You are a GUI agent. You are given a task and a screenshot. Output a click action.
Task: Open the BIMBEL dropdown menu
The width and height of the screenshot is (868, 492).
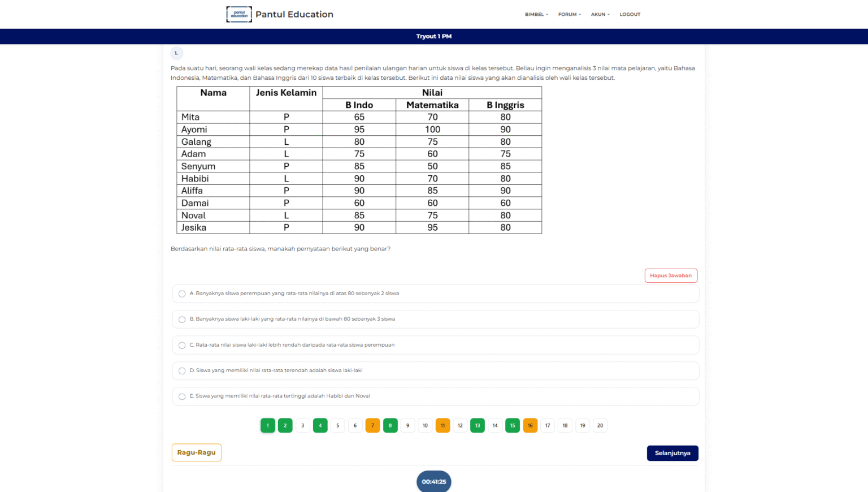(x=536, y=14)
